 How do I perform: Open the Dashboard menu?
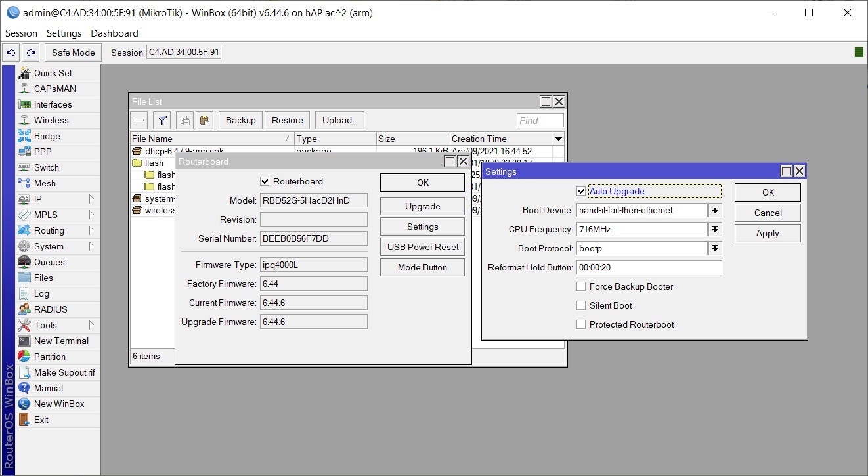(x=114, y=33)
